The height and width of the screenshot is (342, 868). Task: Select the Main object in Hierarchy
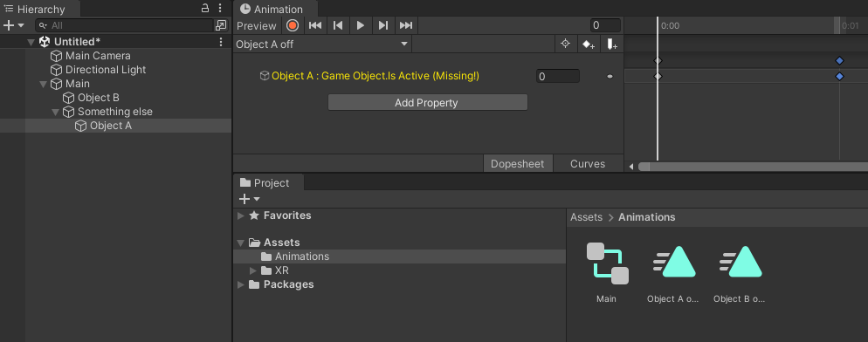(78, 84)
